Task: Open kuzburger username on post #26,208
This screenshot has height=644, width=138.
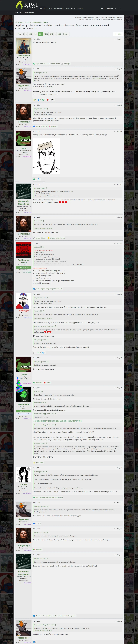Action: (24, 311)
